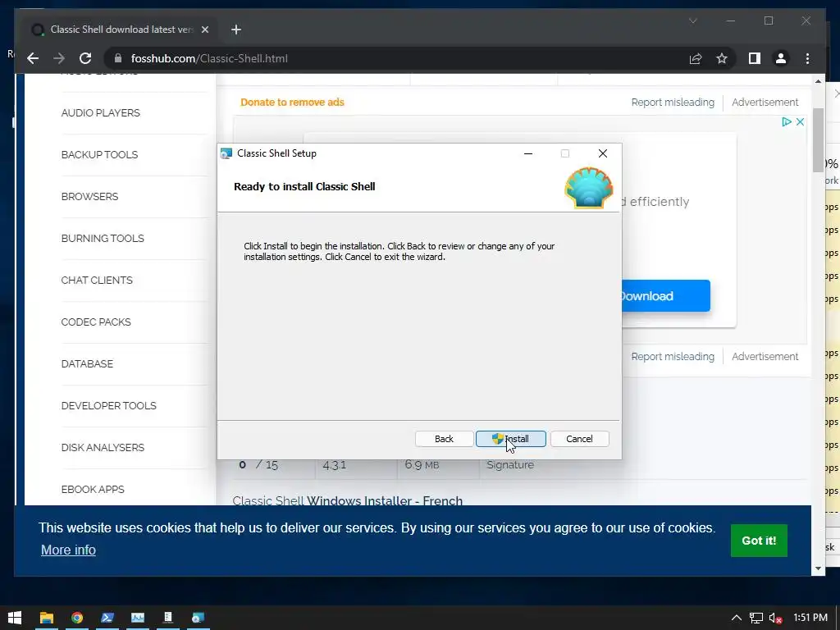Select the Classic Shell download tab
The height and width of the screenshot is (630, 840).
coord(121,30)
